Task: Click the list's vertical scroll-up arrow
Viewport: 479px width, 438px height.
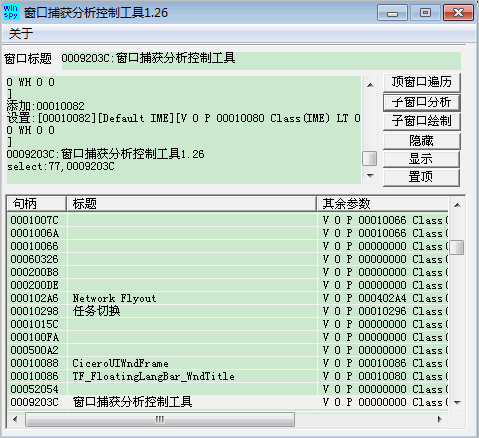Action: click(457, 205)
